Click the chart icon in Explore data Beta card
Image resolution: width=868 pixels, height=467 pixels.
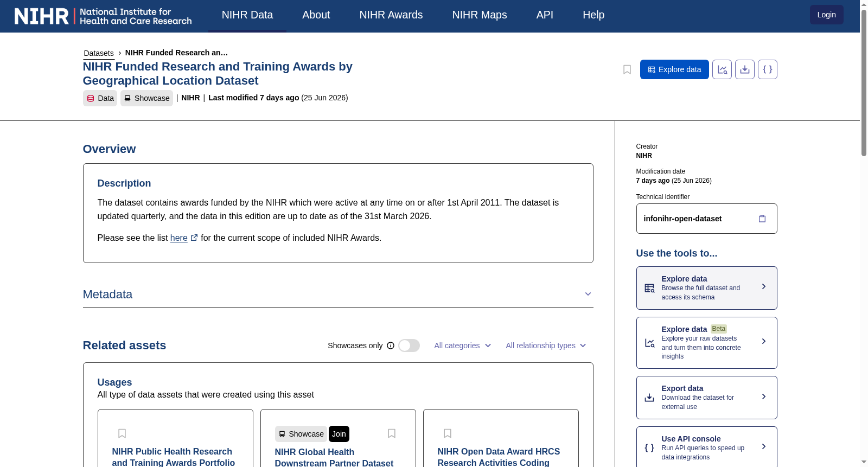[649, 343]
